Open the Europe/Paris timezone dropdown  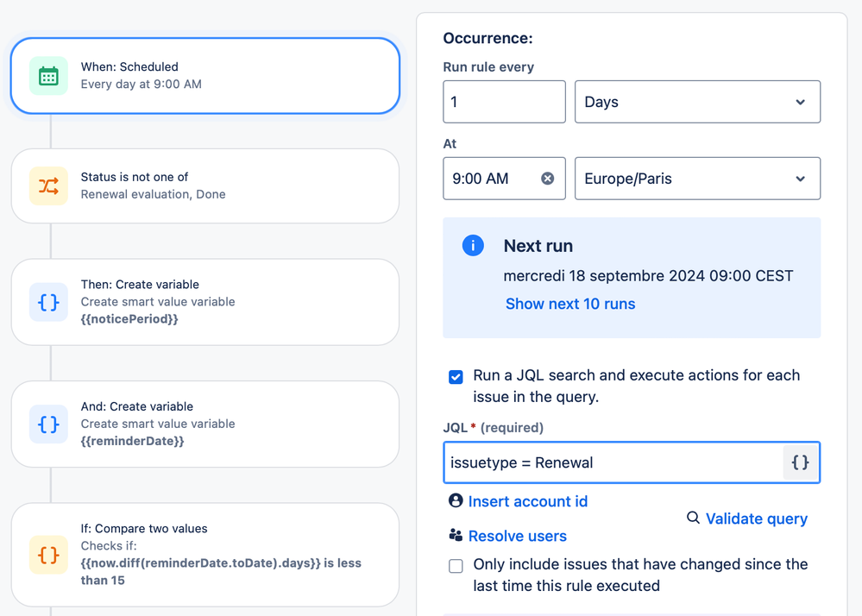click(697, 179)
